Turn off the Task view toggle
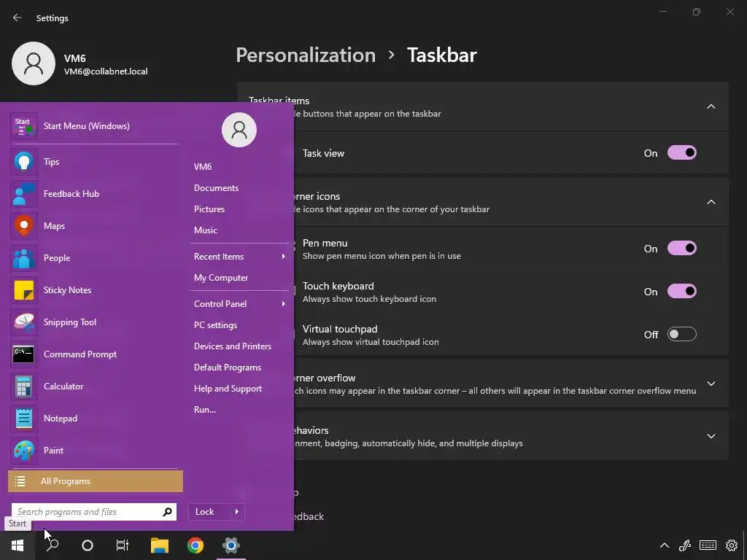747x560 pixels. pos(682,153)
